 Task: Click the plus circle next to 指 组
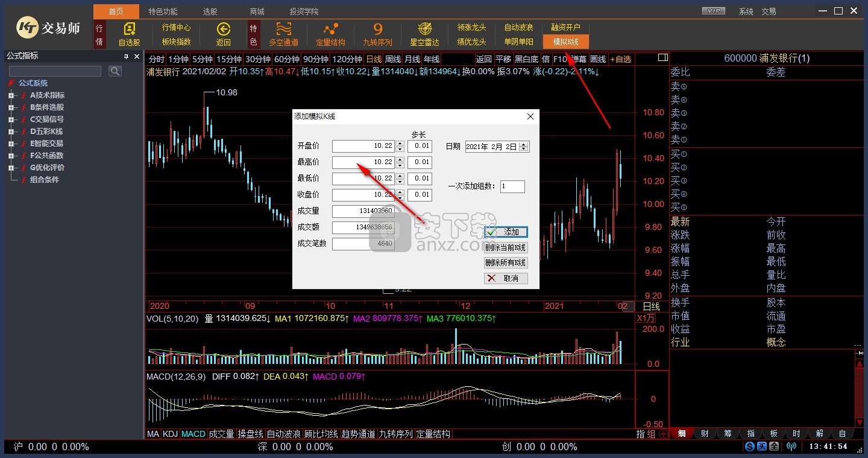coord(663,434)
